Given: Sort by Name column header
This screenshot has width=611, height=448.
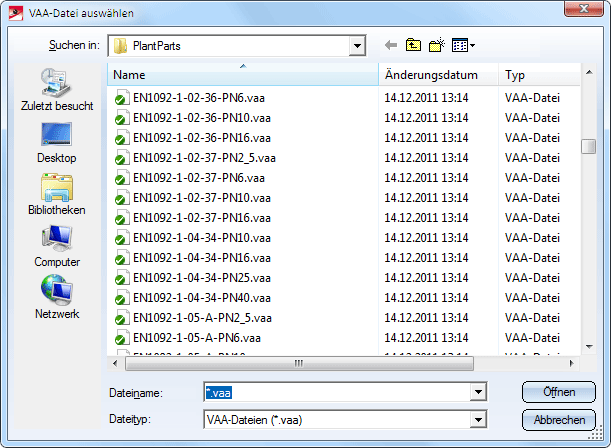Looking at the screenshot, I should (243, 74).
